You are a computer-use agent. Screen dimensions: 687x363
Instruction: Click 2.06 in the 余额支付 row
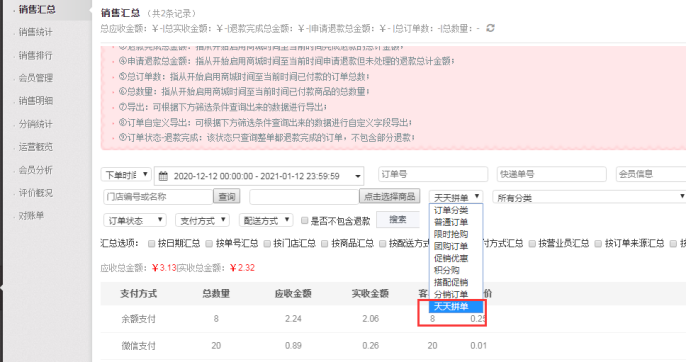tap(370, 319)
